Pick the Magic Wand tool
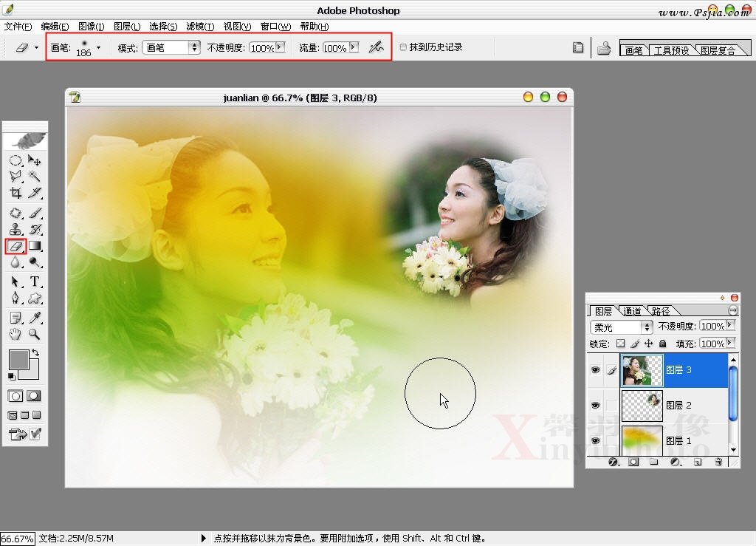Viewport: 756px width, 546px height. tap(35, 177)
